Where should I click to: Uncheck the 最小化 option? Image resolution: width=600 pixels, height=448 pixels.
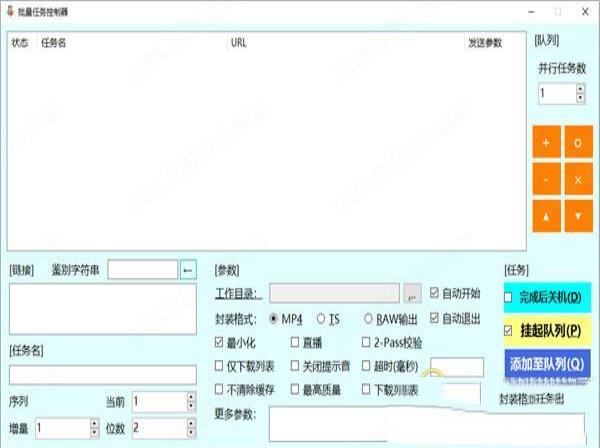(220, 342)
